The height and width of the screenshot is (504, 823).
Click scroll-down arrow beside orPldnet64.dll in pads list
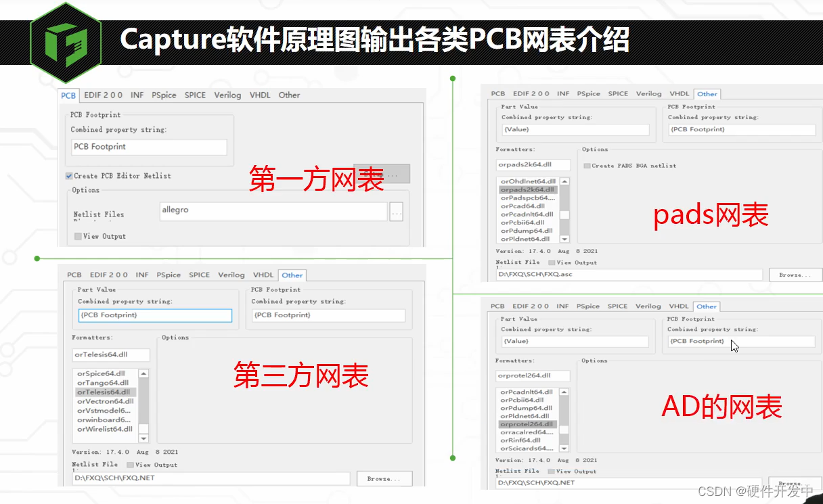[x=564, y=238]
